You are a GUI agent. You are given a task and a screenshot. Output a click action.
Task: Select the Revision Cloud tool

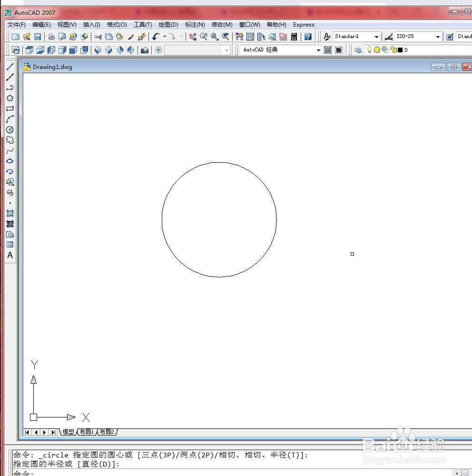click(x=10, y=140)
